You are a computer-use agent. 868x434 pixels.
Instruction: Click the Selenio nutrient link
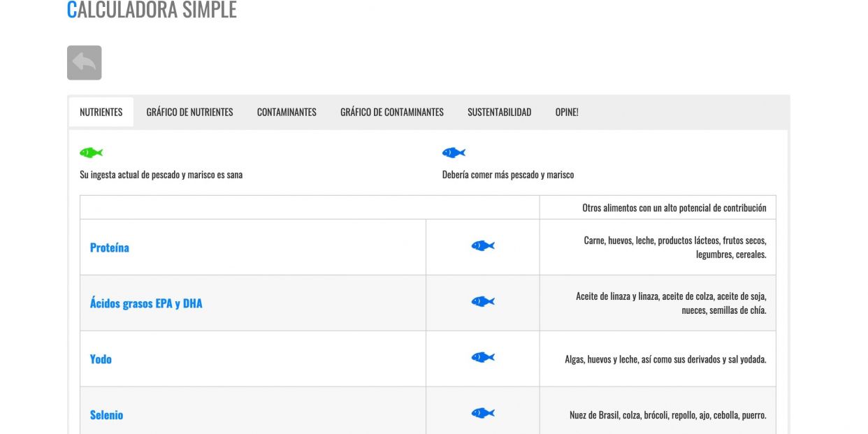(x=106, y=415)
